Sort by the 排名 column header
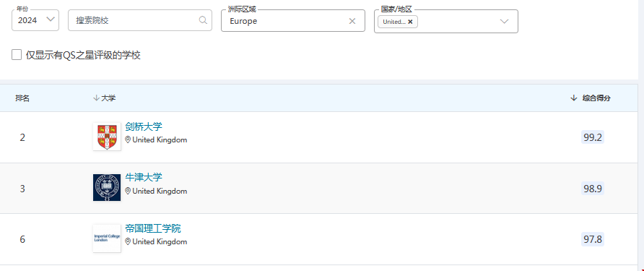Viewport: 644px width, 271px height. 22,98
